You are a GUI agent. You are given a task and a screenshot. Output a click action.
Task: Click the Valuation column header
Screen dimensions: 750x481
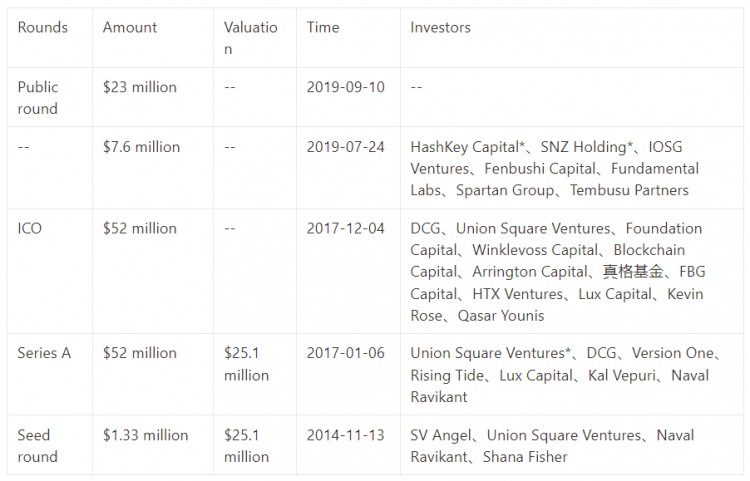[251, 38]
